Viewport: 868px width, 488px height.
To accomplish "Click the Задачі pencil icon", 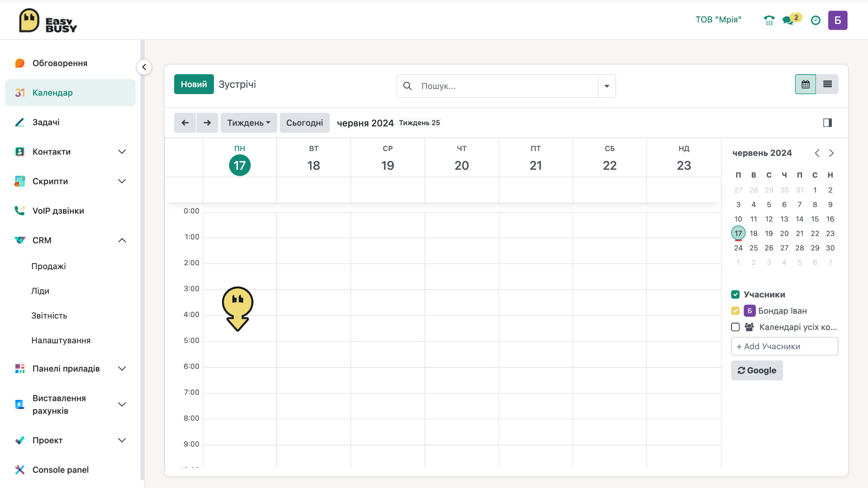I will pyautogui.click(x=20, y=122).
